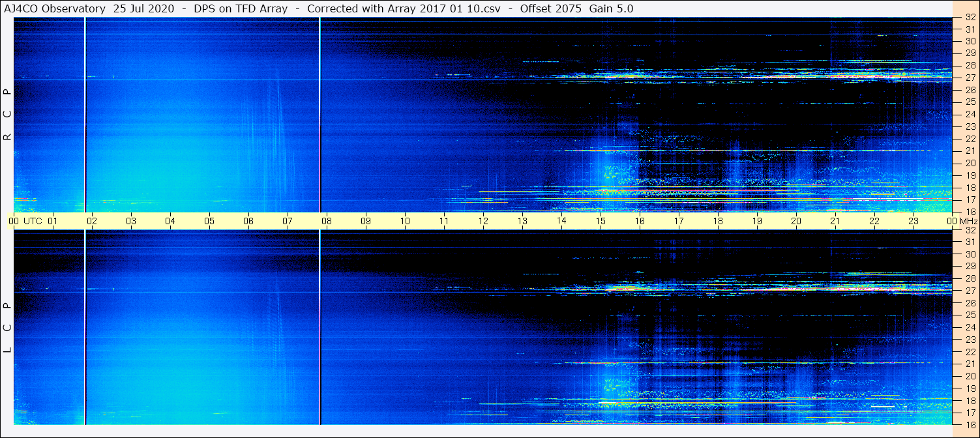The image size is (980, 438).
Task: Select 30 MHz label on RCP frequency scale
Action: click(x=970, y=40)
